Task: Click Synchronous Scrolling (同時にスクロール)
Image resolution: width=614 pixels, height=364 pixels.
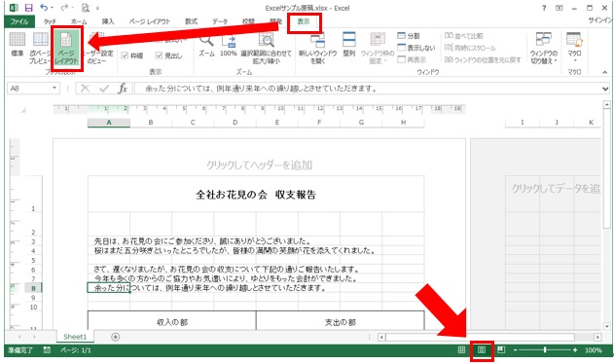Action: point(470,48)
